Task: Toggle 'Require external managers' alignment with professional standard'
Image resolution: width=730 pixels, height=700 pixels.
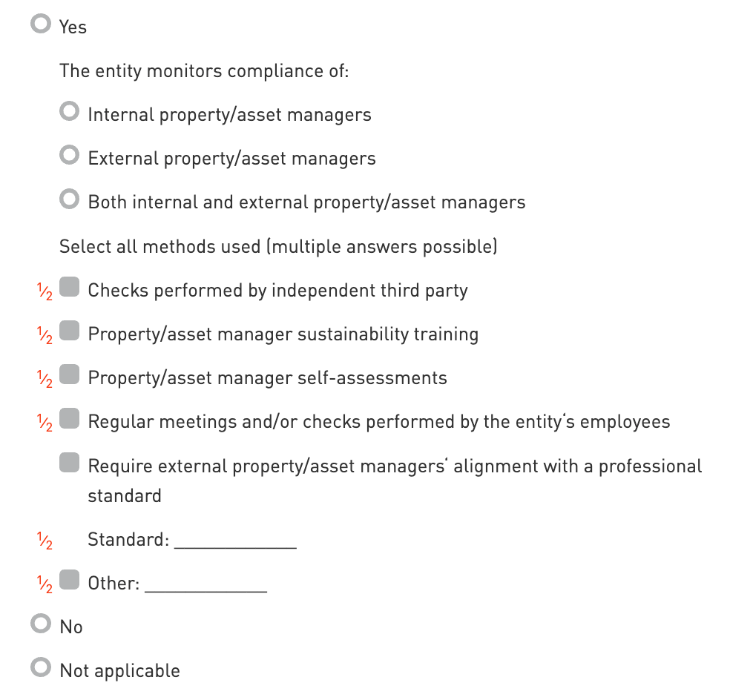Action: pos(70,463)
